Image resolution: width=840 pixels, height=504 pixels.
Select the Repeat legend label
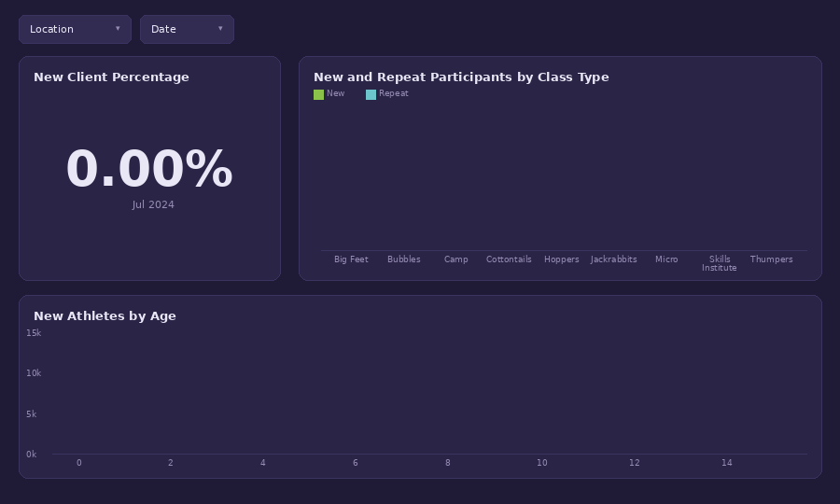(394, 93)
